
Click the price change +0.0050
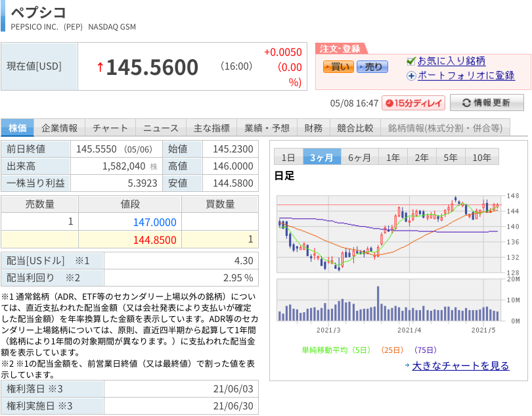coord(283,52)
